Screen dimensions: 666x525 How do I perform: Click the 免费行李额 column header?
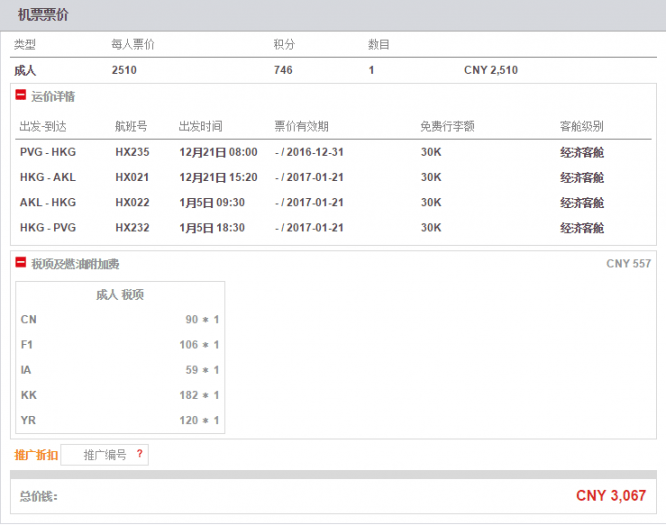point(447,126)
